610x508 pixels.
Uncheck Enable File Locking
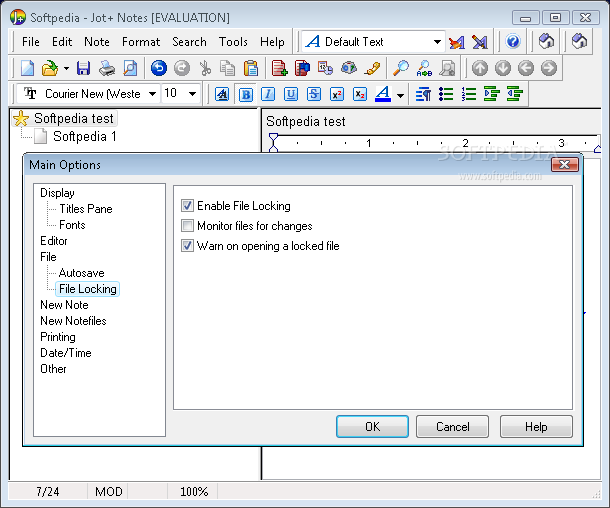pyautogui.click(x=187, y=205)
